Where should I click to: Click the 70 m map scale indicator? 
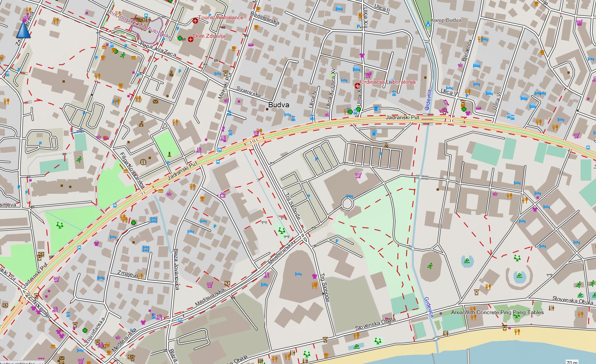coord(572,362)
